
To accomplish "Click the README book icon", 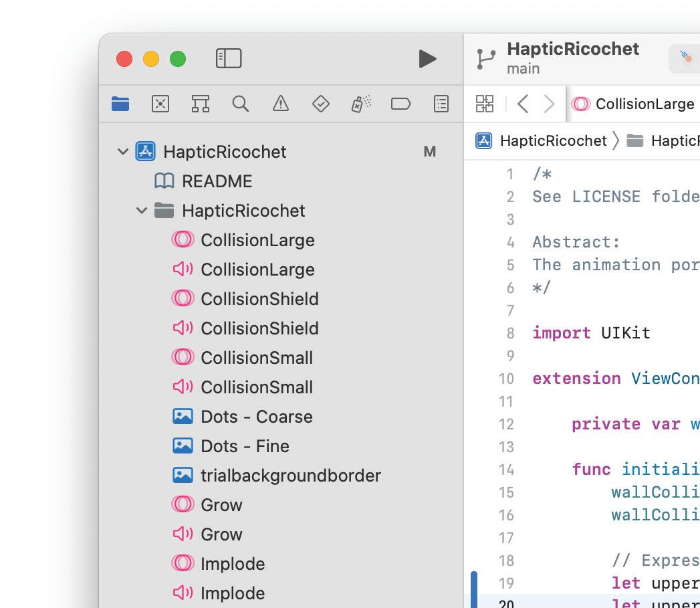I will 164,181.
